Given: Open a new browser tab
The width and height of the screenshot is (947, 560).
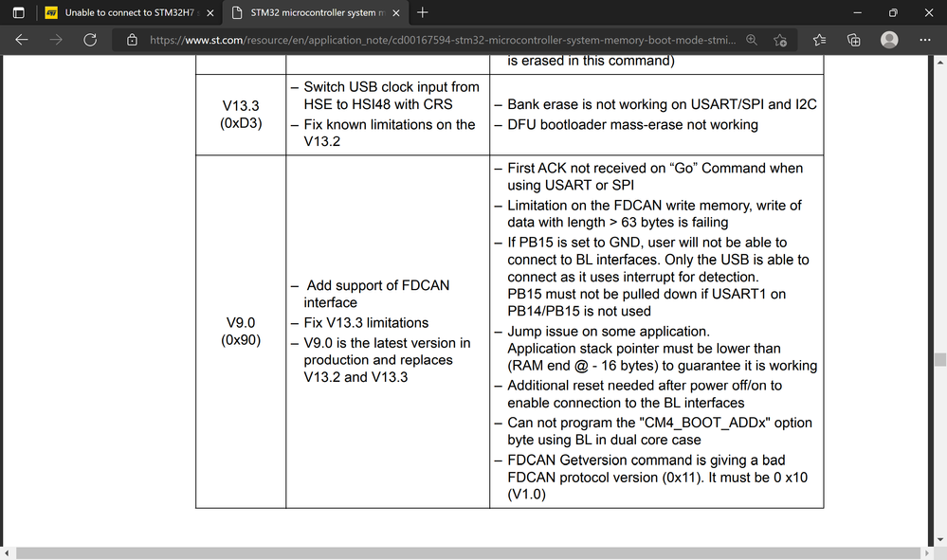Looking at the screenshot, I should coord(423,12).
